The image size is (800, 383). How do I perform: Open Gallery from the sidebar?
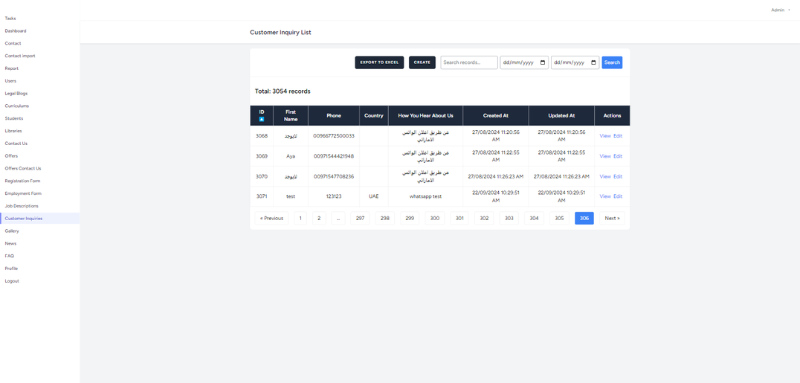(x=12, y=231)
